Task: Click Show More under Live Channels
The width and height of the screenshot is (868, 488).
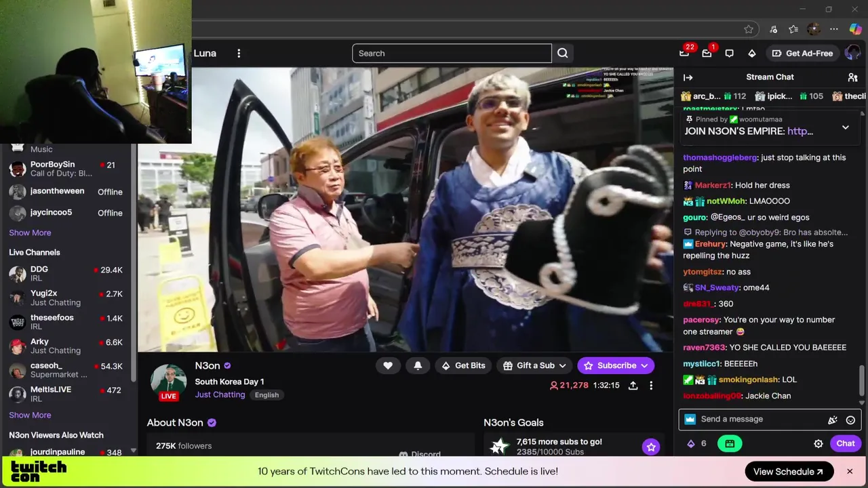Action: 30,415
